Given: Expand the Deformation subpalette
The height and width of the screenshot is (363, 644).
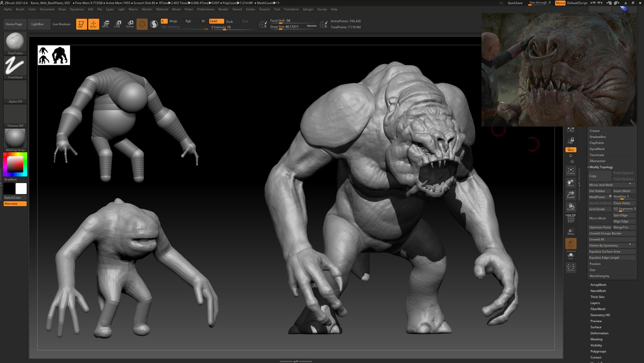Looking at the screenshot, I should coord(599,333).
